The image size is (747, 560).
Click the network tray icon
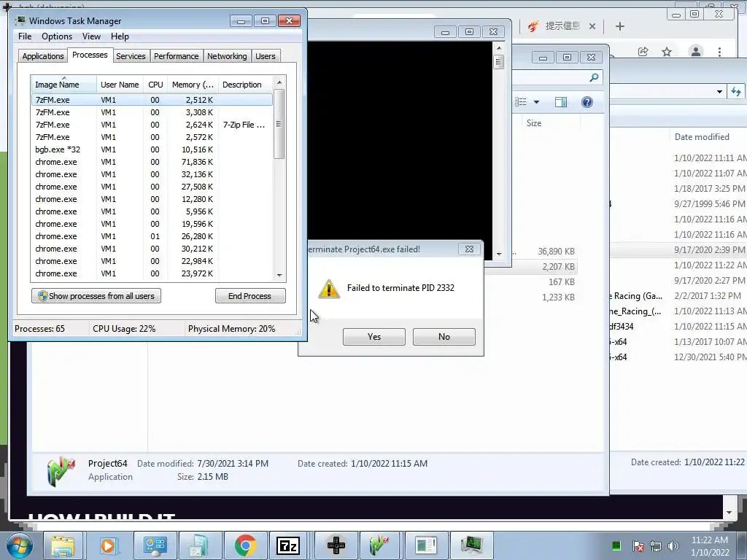click(656, 546)
